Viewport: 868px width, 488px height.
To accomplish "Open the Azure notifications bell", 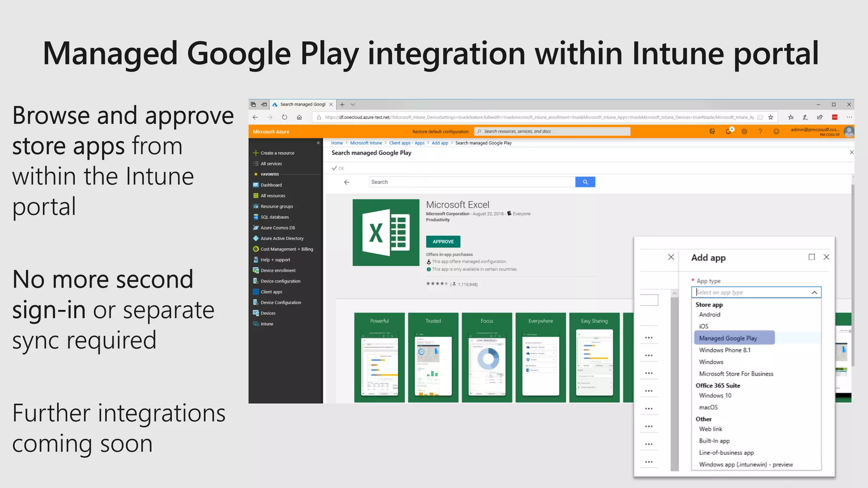I will pos(728,132).
